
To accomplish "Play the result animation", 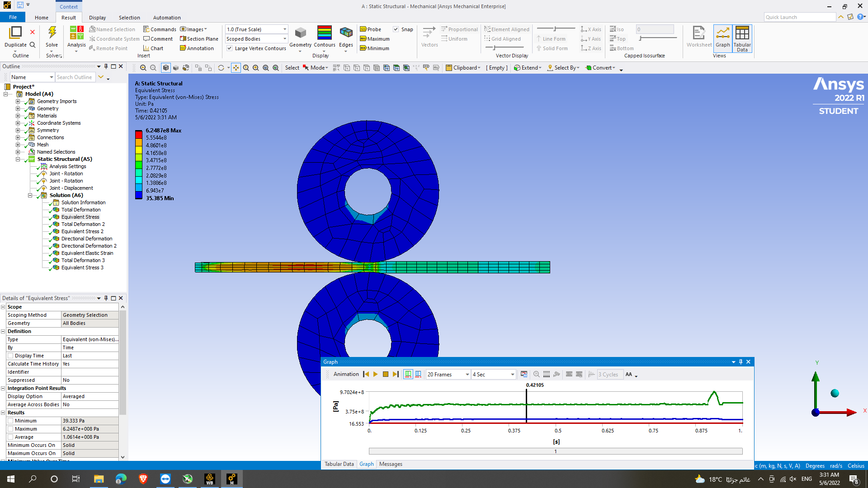I will [x=375, y=374].
